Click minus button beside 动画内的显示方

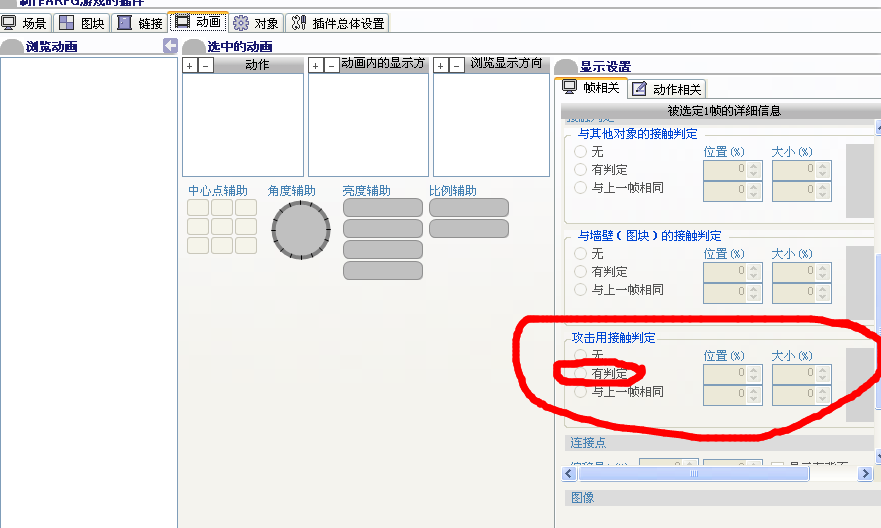[x=331, y=66]
